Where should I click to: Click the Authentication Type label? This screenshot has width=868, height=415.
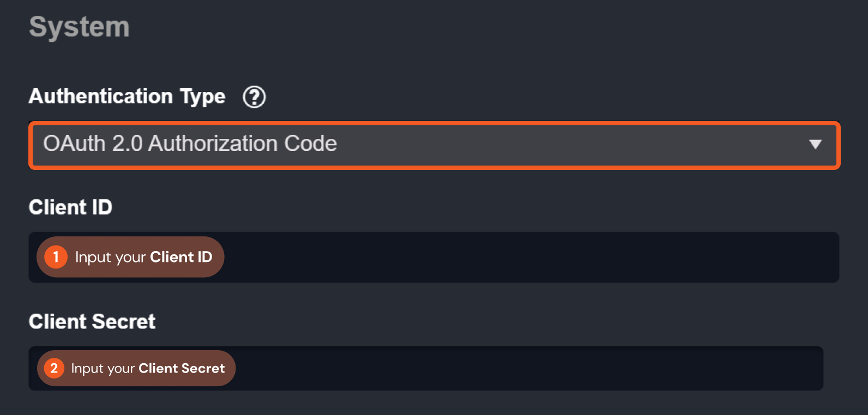[x=127, y=96]
